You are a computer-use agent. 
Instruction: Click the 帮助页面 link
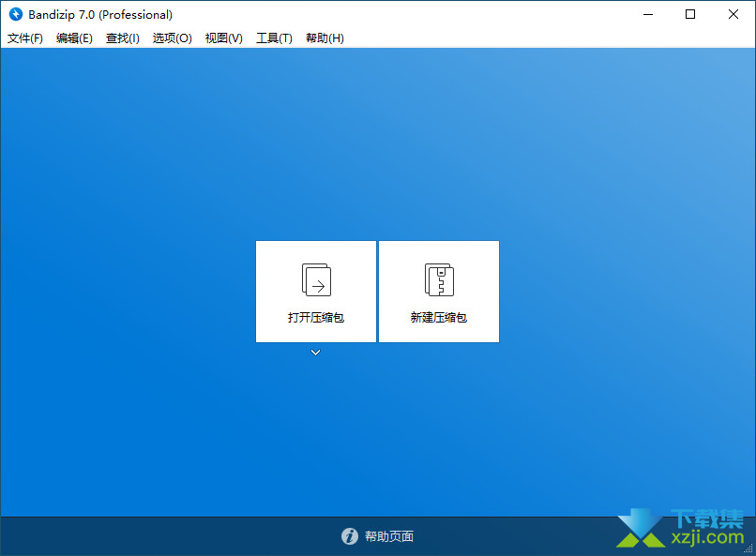389,536
